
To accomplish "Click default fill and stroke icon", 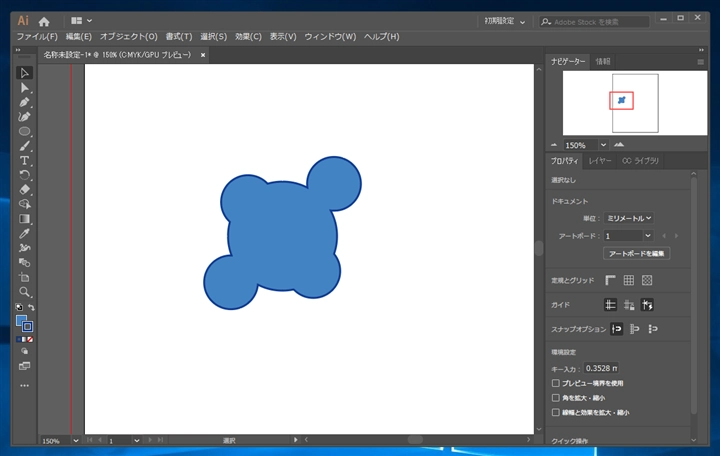I will [19, 307].
